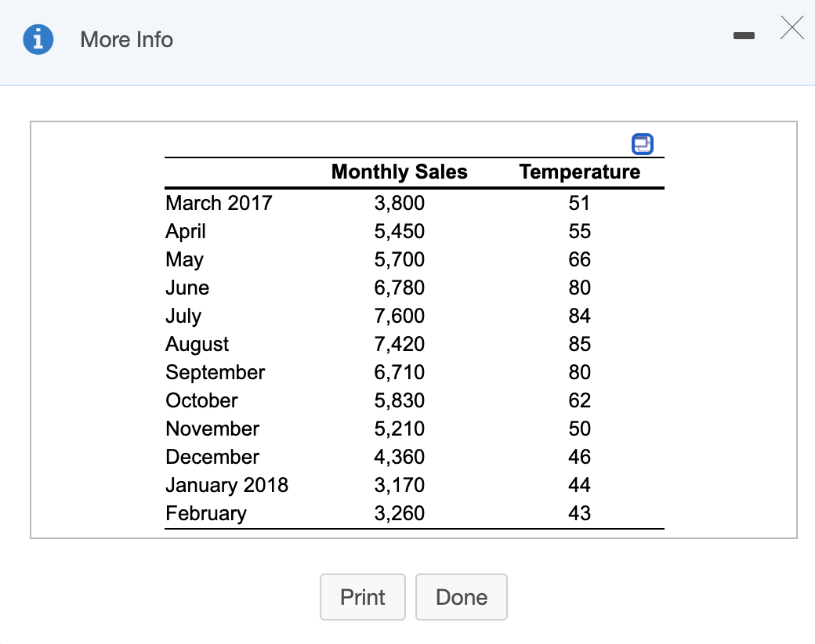The width and height of the screenshot is (815, 644).
Task: Click August's temperature value 85
Action: [579, 344]
